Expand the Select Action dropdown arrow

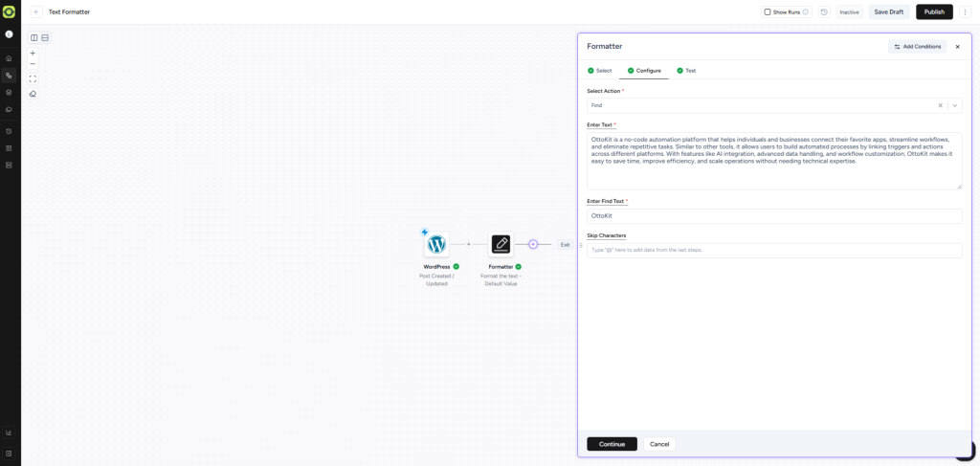pyautogui.click(x=954, y=105)
